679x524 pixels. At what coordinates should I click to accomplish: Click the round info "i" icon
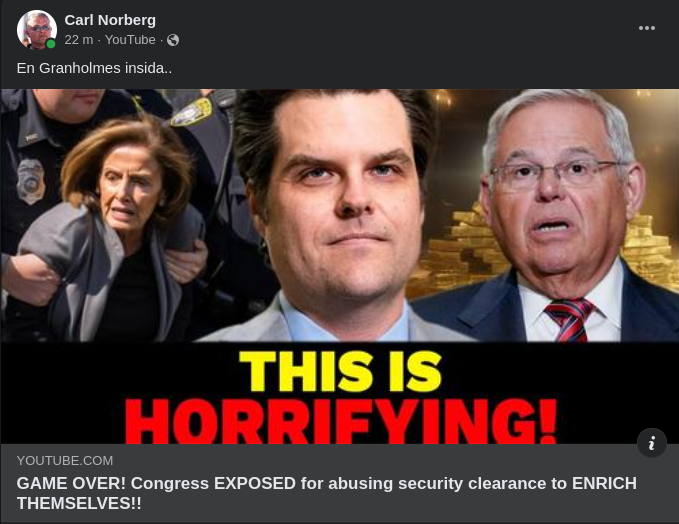[x=651, y=443]
